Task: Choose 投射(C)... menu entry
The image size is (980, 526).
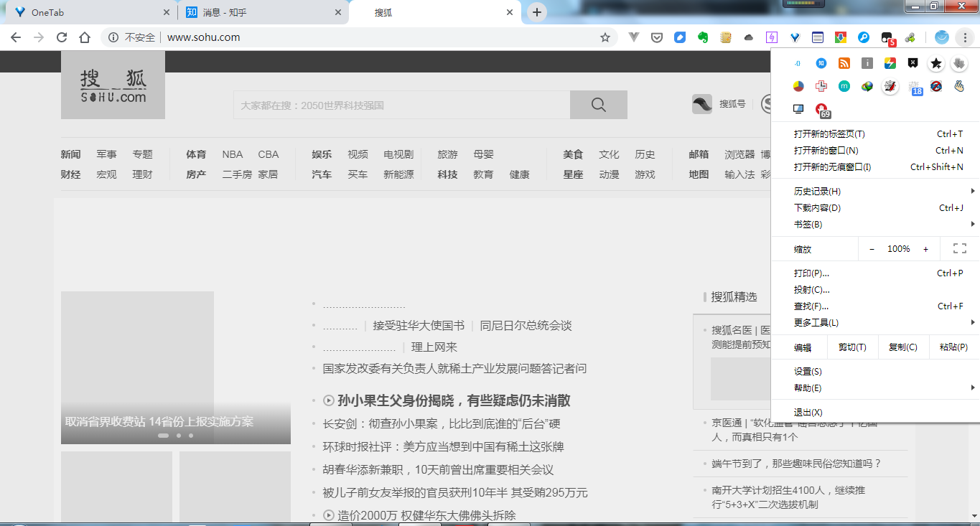Action: click(874, 290)
